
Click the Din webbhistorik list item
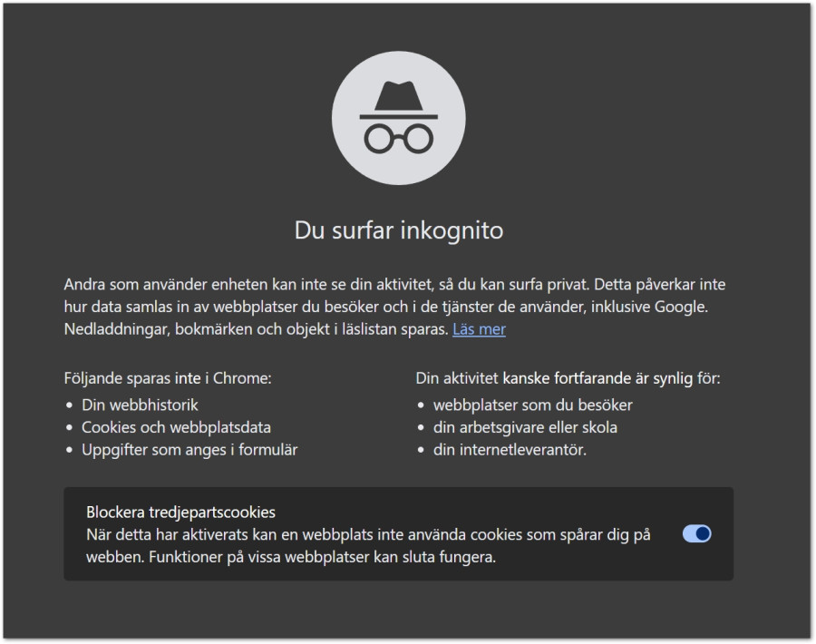pos(140,405)
